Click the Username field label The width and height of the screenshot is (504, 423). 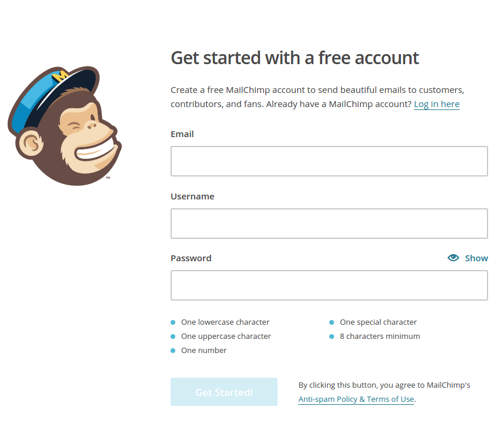point(192,196)
